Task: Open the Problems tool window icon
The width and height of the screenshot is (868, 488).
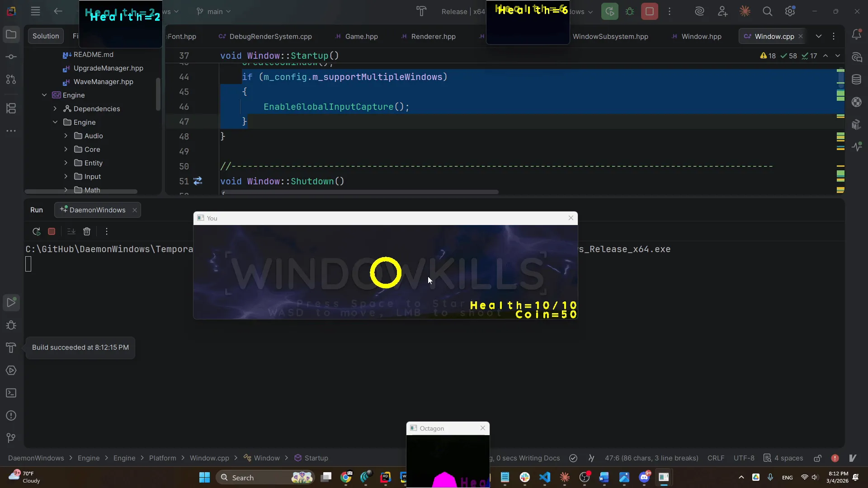Action: (11, 416)
